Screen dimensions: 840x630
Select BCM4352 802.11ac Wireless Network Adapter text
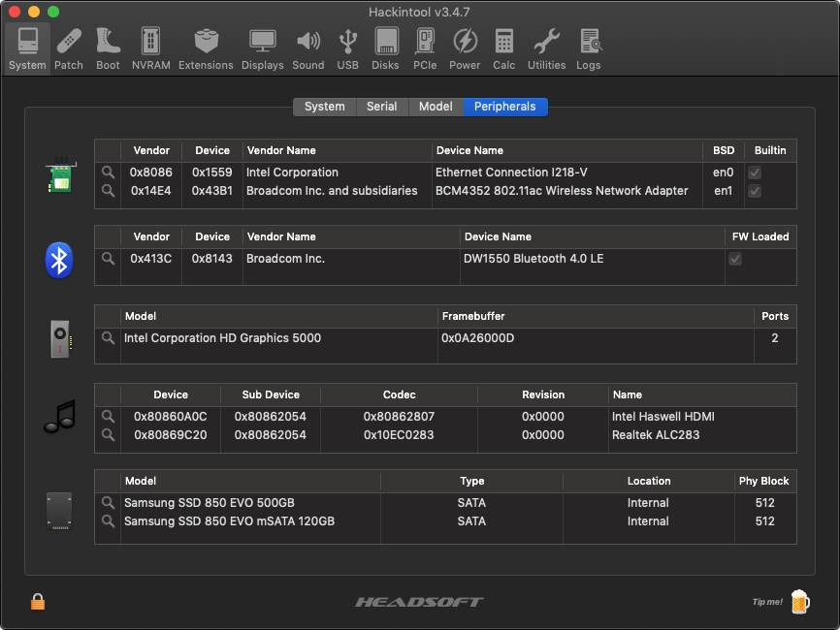562,191
